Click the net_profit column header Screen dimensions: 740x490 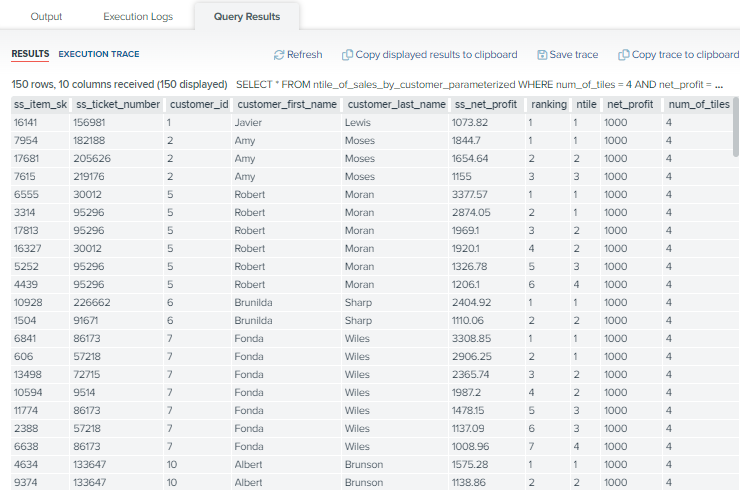coord(630,104)
